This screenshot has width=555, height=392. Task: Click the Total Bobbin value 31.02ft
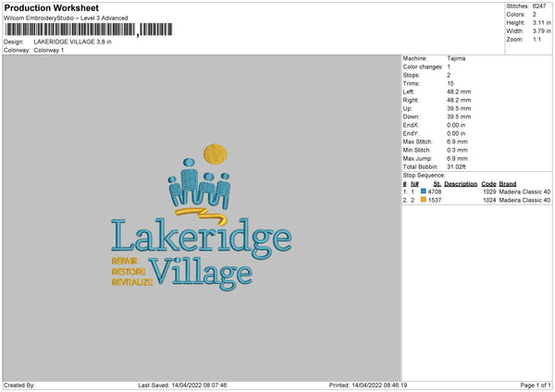pyautogui.click(x=456, y=166)
